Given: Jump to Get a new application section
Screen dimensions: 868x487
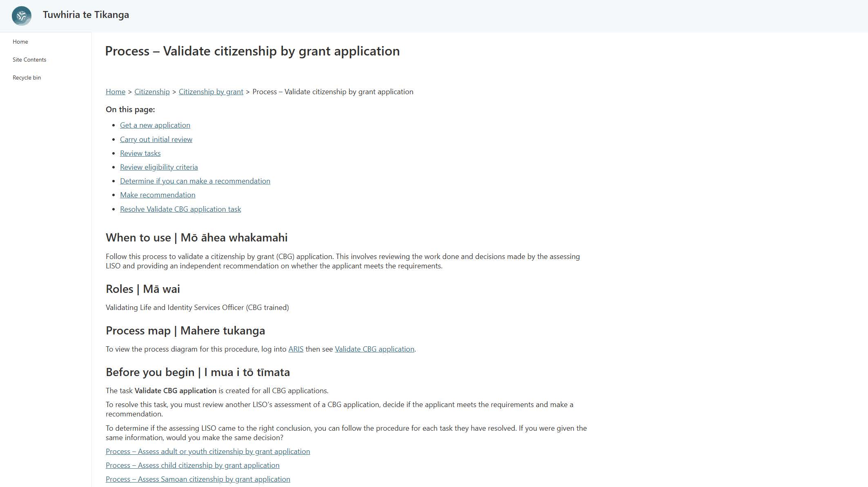Looking at the screenshot, I should tap(155, 125).
